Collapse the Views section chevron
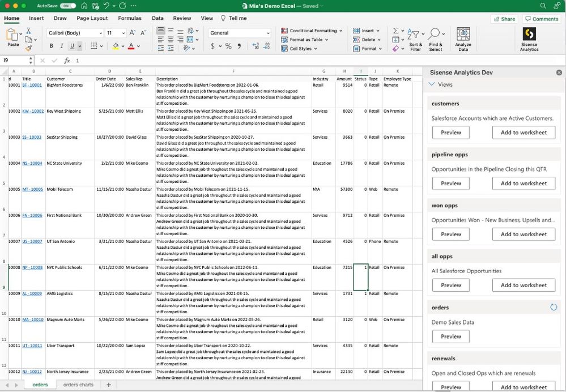 tap(432, 84)
